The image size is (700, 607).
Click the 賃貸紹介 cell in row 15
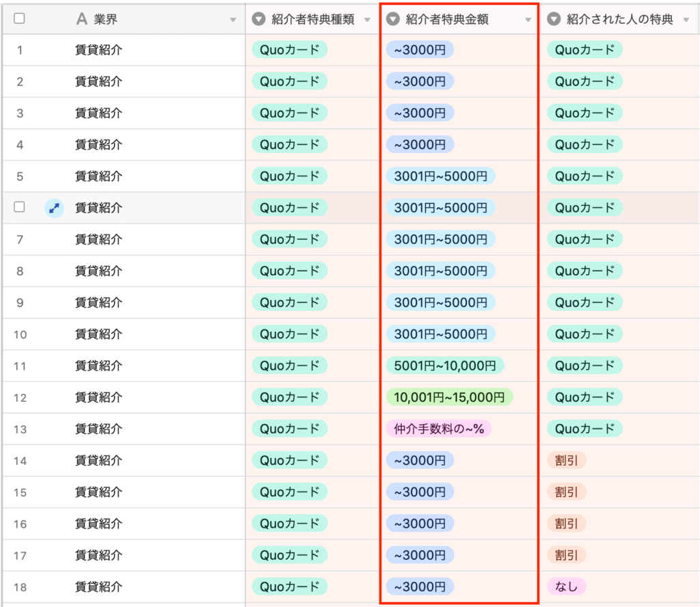pyautogui.click(x=98, y=492)
